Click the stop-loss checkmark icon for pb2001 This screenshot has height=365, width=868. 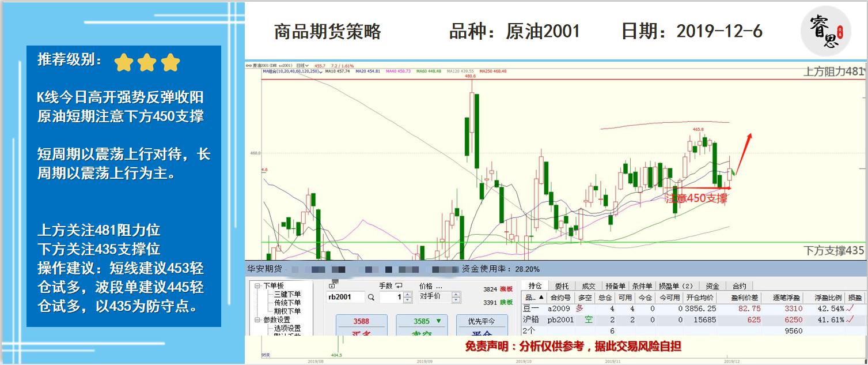(850, 319)
